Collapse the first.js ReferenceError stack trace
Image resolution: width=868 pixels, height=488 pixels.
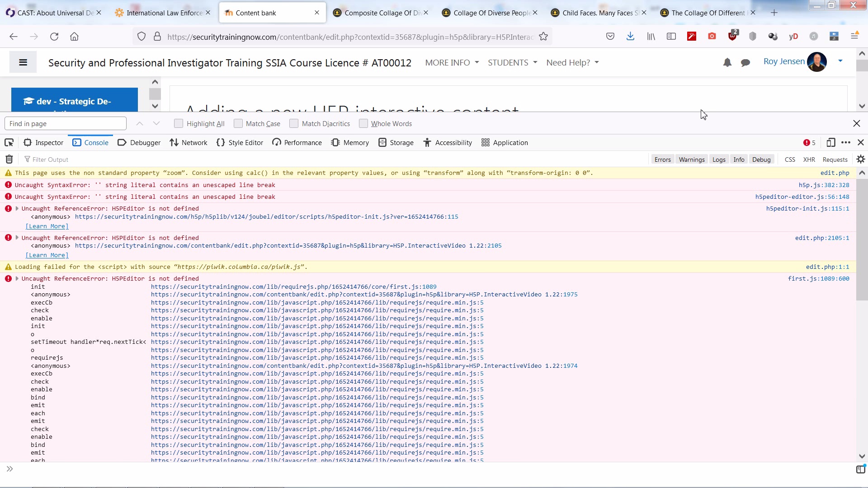(x=17, y=278)
